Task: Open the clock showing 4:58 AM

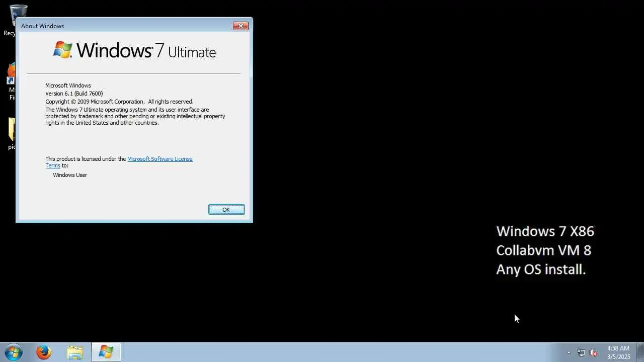Action: 618,352
